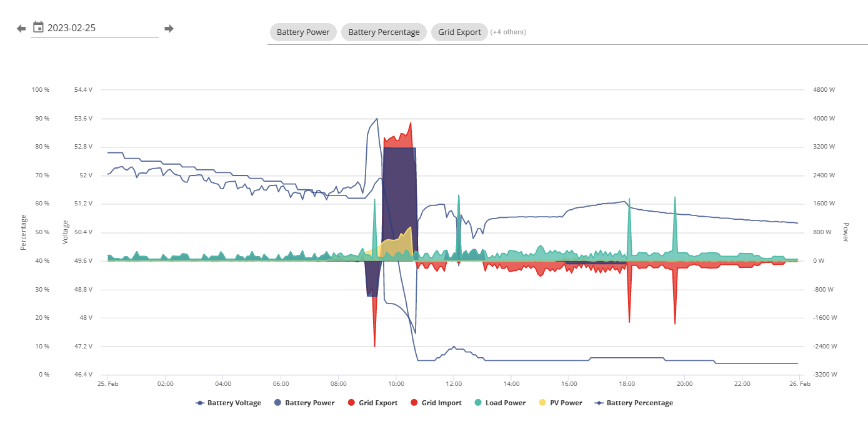Toggle Battery Voltage series visibility
Viewport: 868px width, 434px height.
pyautogui.click(x=234, y=403)
